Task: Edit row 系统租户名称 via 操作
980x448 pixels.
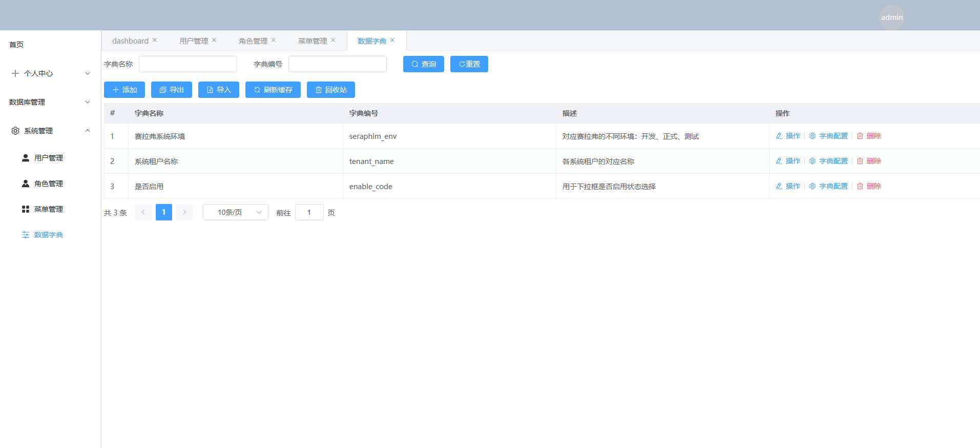Action: click(788, 161)
